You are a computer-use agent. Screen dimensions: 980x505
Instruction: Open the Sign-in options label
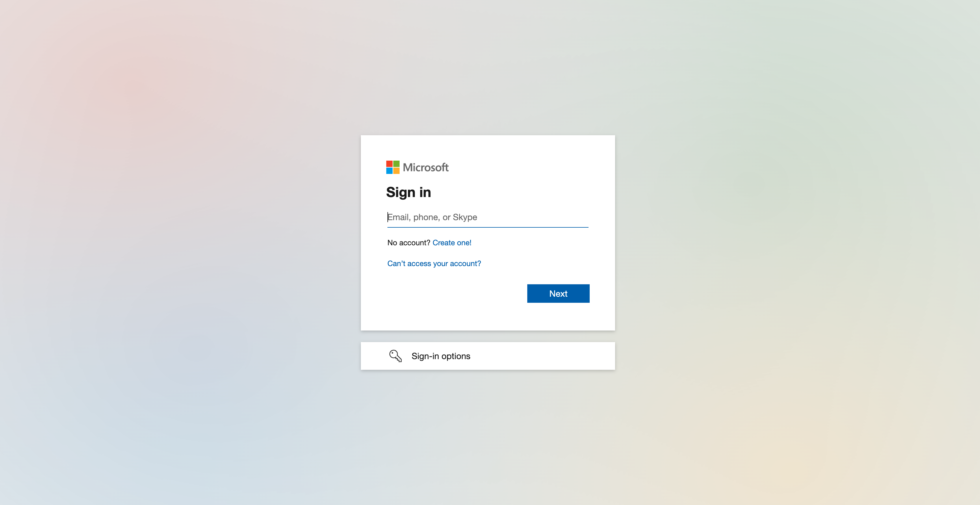[441, 356]
